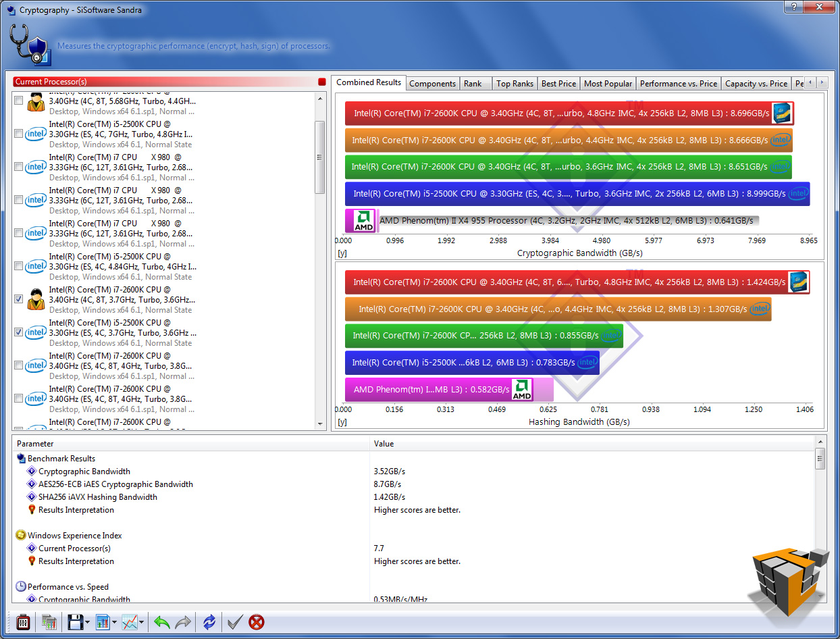Open the benchmark options icon in bottom toolbar
This screenshot has height=639, width=840.
click(22, 622)
